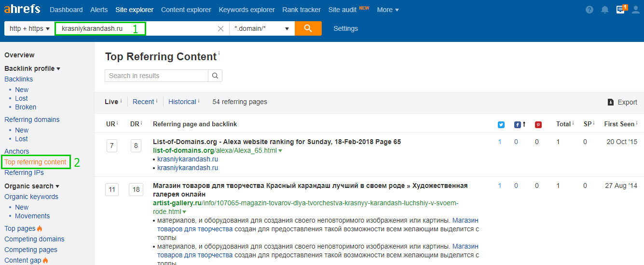Screen dimensions: 644x265
Task: Open the ahrefs logo home link
Action: coord(22,9)
